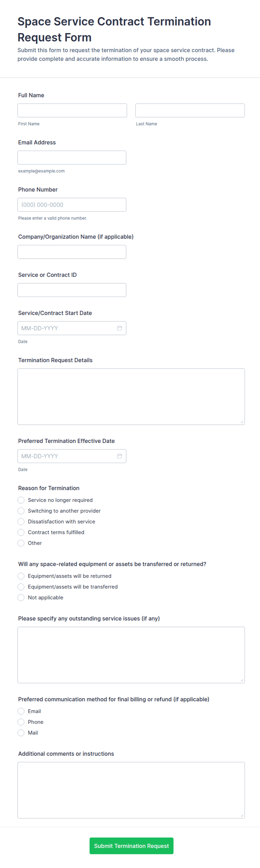Choose 'Equipment/assets will be returned'
This screenshot has height=868, width=260.
[x=21, y=576]
